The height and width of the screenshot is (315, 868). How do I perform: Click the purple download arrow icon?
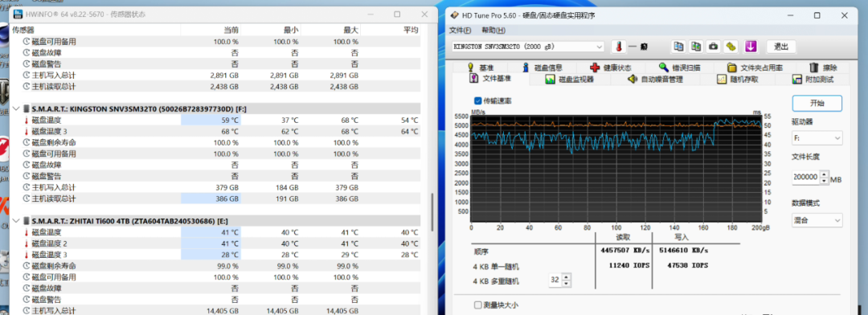coord(750,47)
